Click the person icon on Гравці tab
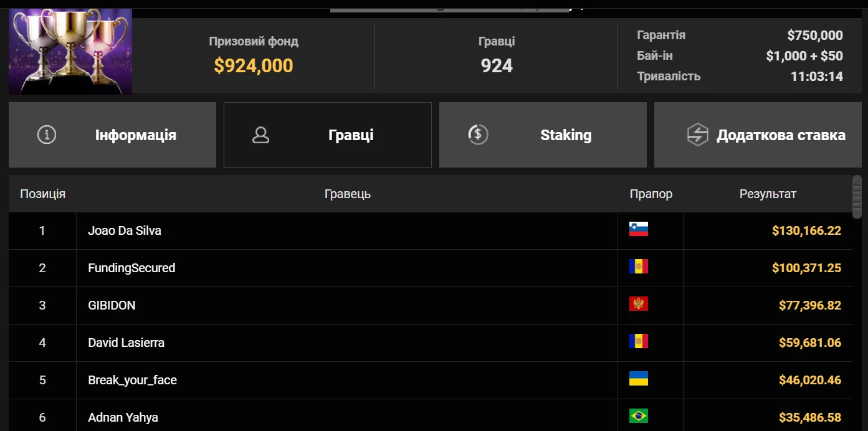This screenshot has width=868, height=431. click(x=260, y=135)
